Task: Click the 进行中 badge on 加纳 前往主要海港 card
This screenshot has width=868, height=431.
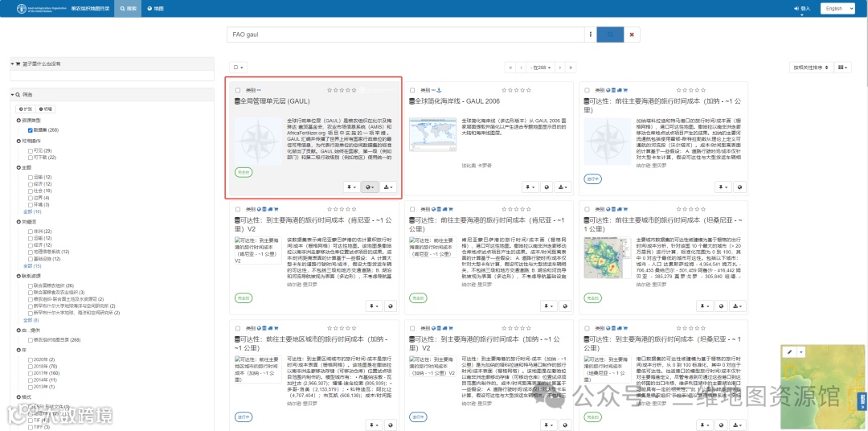Action: [593, 179]
